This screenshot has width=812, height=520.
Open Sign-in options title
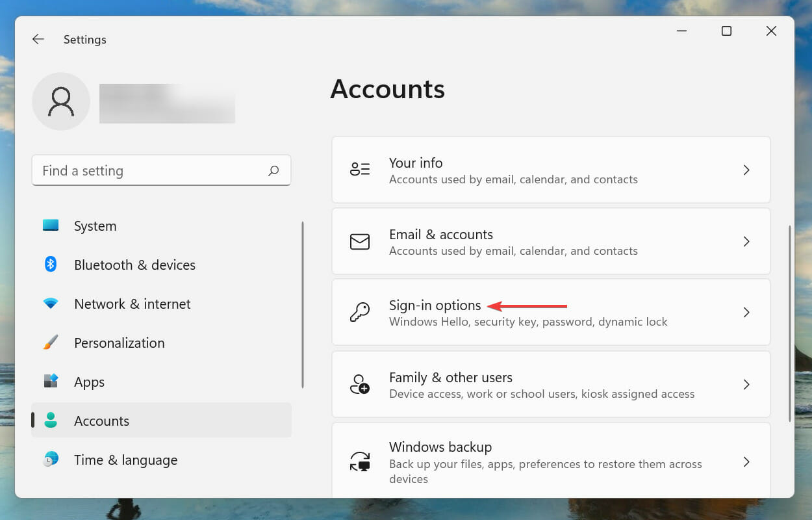(435, 305)
